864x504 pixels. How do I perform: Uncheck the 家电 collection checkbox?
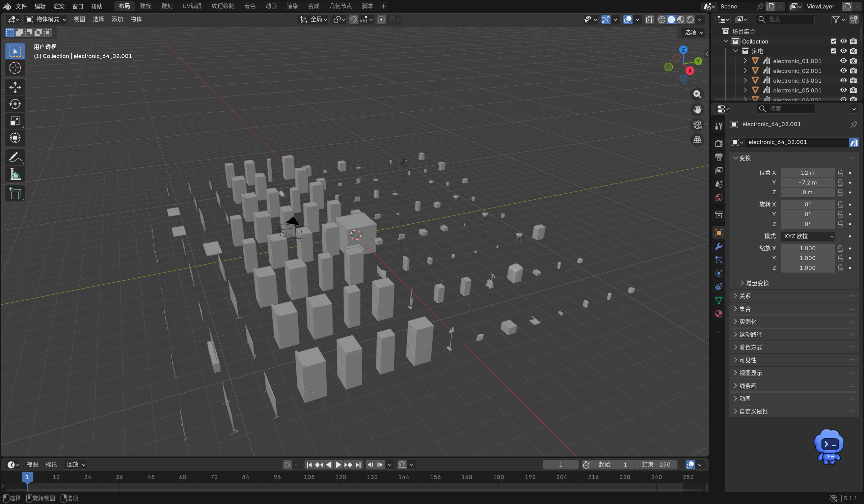[834, 51]
